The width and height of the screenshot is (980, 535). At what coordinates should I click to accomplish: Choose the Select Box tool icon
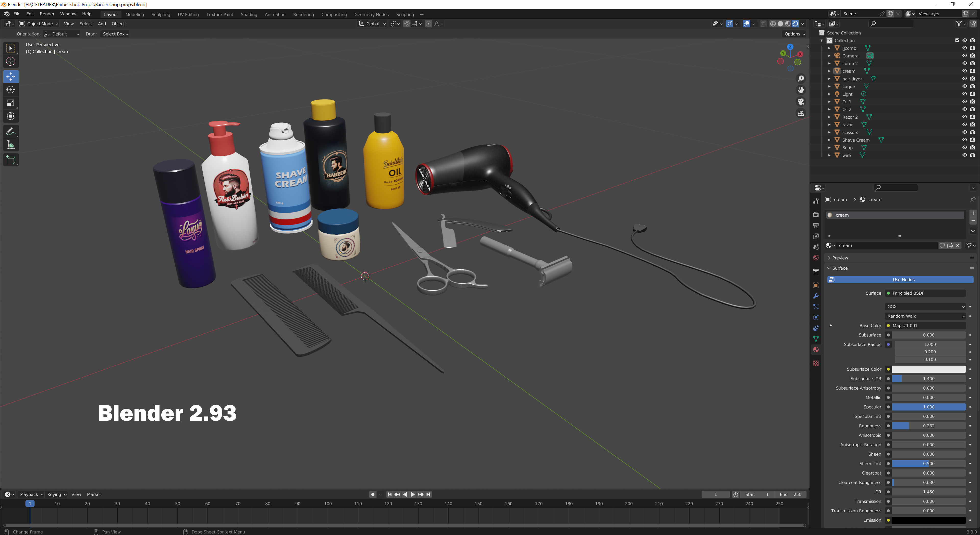[11, 48]
